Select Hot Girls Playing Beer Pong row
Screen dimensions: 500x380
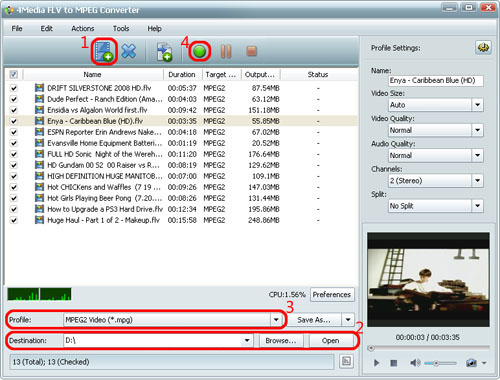tap(182, 198)
